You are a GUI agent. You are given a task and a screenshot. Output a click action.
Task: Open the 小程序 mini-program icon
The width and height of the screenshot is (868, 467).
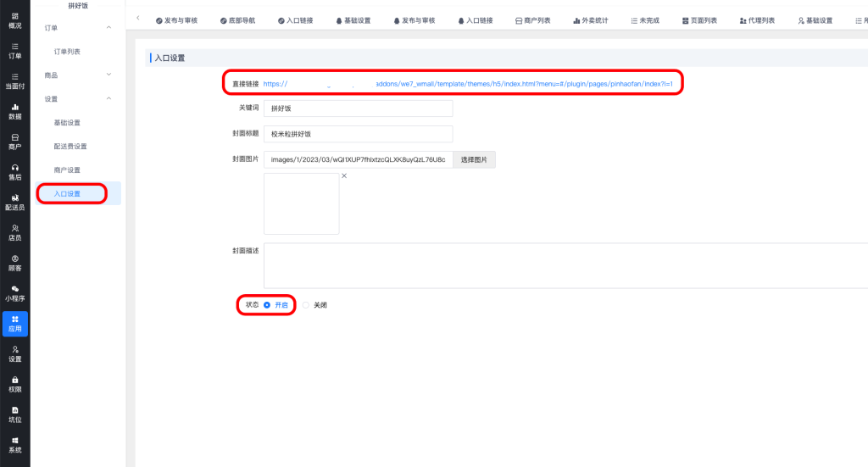(x=14, y=293)
